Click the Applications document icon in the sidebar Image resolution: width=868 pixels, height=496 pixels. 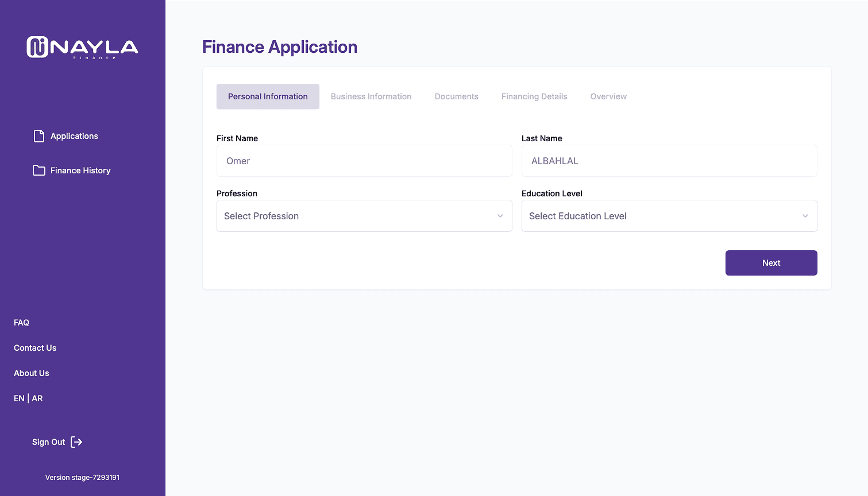pyautogui.click(x=38, y=135)
